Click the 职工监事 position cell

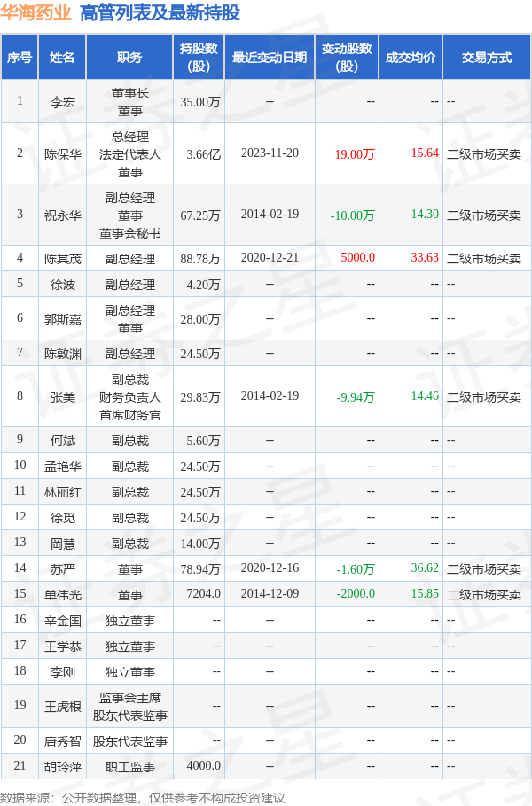pos(130,767)
